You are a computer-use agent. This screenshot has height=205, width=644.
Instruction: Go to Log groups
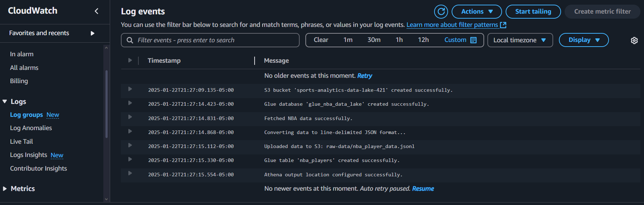tap(26, 115)
